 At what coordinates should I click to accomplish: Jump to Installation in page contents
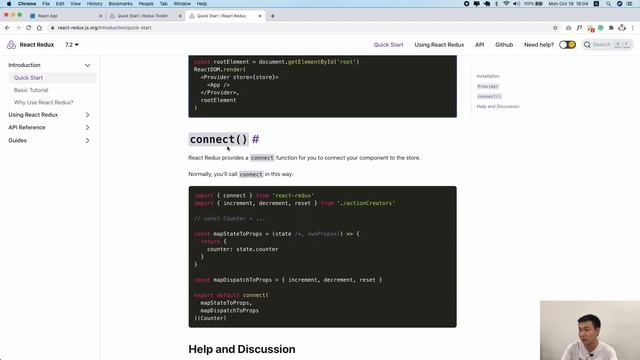click(x=488, y=76)
